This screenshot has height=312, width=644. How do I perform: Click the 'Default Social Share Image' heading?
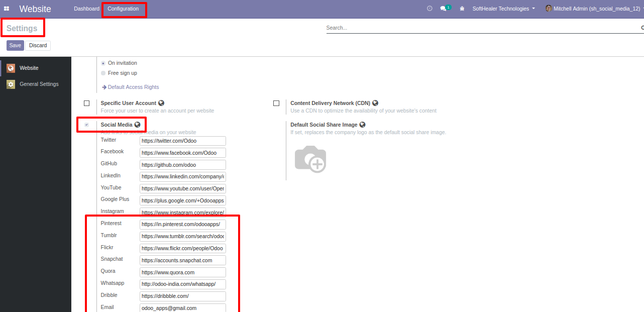324,125
